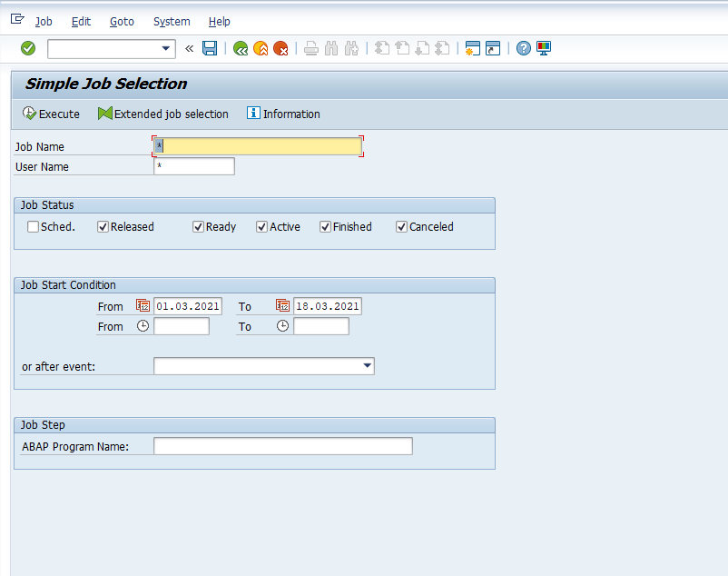
Task: Click the green Enter checkmark icon
Action: point(28,48)
